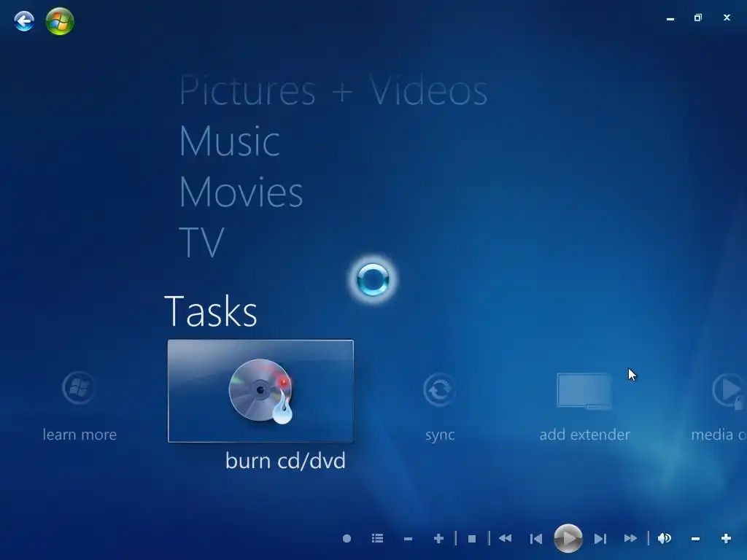
Task: Skip to next track
Action: point(600,539)
